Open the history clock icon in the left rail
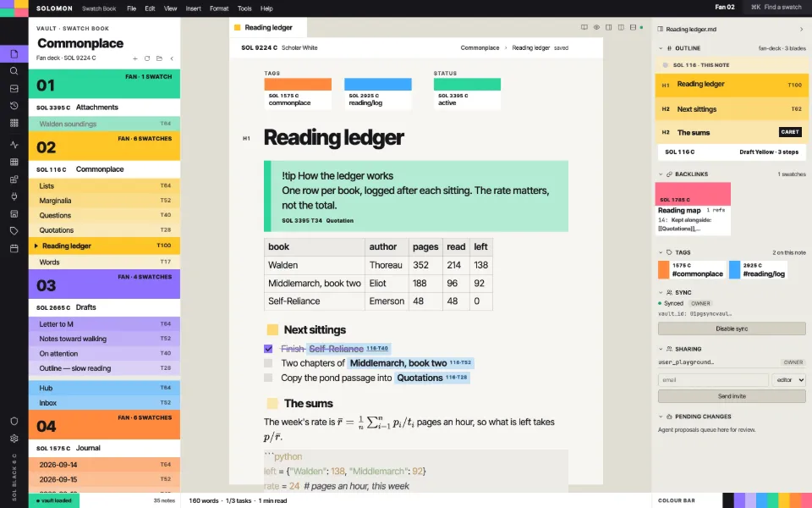 click(14, 106)
